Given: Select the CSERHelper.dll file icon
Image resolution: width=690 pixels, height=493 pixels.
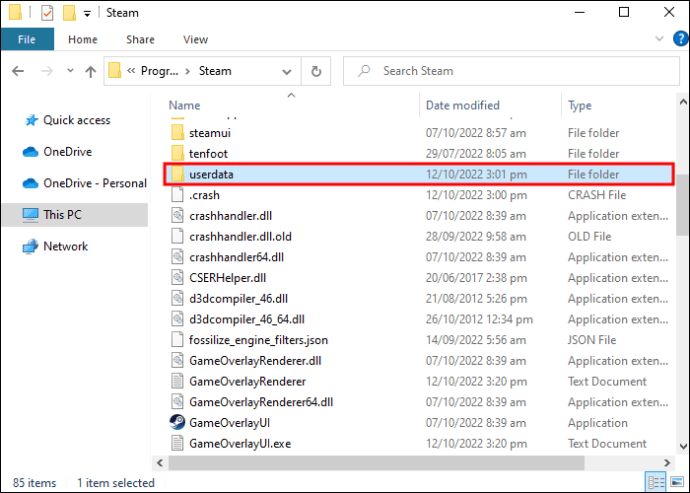Looking at the screenshot, I should [x=177, y=277].
